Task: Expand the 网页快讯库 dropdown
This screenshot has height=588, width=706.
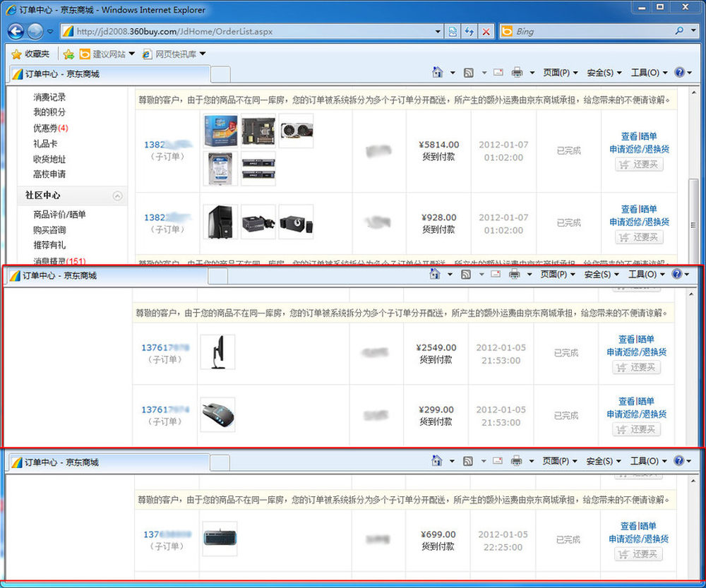Action: tap(174, 54)
